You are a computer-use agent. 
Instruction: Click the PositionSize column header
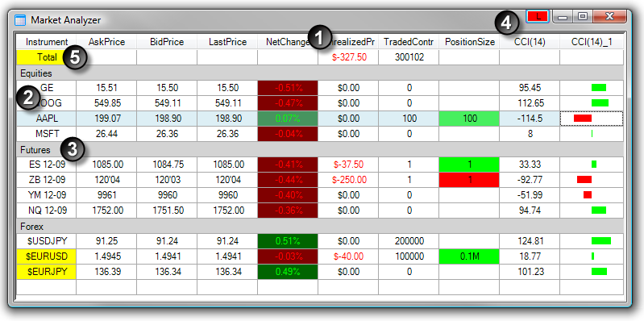pyautogui.click(x=469, y=42)
